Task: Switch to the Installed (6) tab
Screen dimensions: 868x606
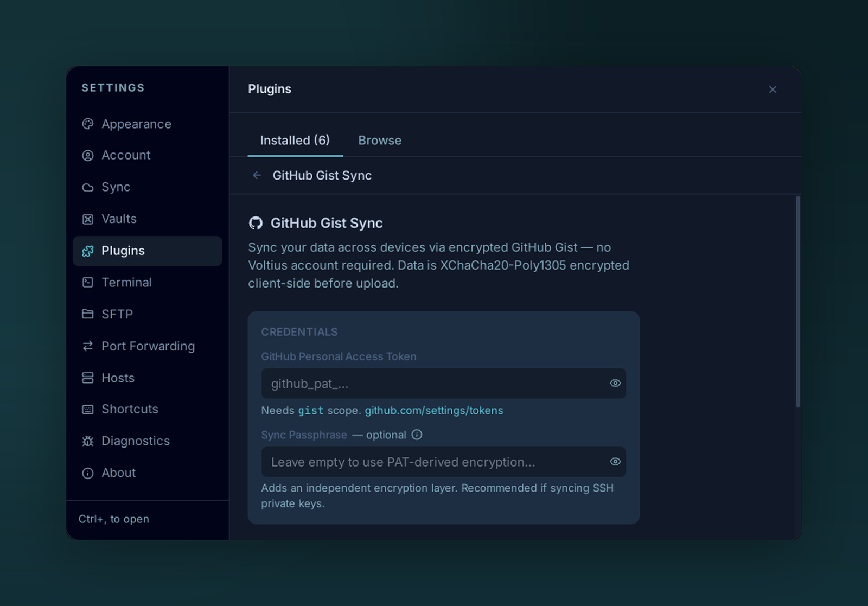Action: tap(295, 140)
